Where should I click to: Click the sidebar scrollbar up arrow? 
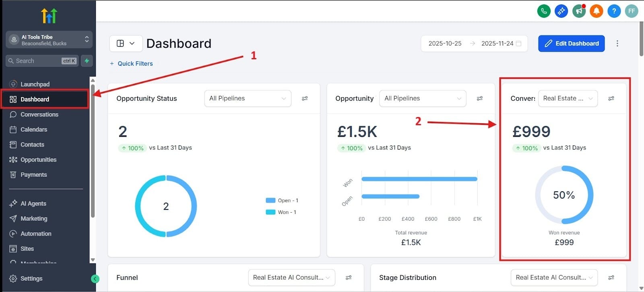coord(93,80)
